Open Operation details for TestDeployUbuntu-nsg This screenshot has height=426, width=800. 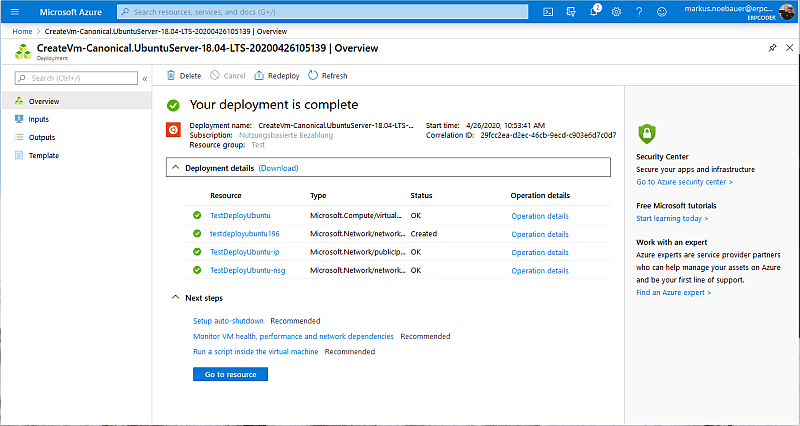(x=540, y=271)
